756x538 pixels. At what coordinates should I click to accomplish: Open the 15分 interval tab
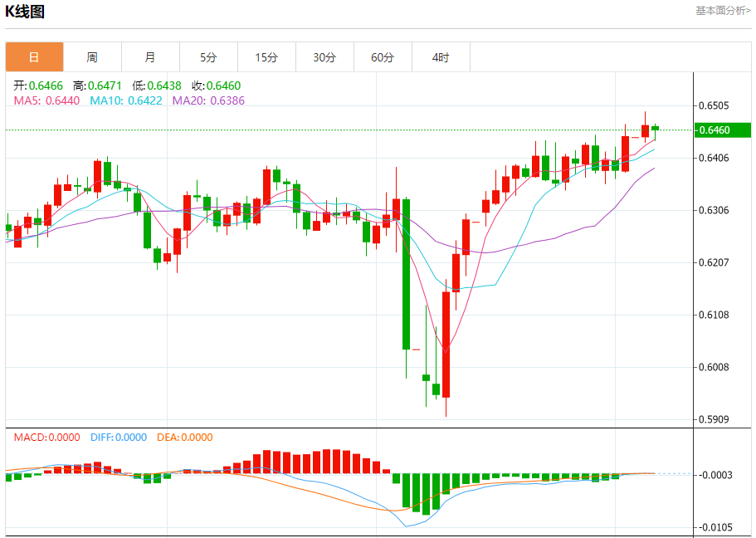tap(266, 57)
